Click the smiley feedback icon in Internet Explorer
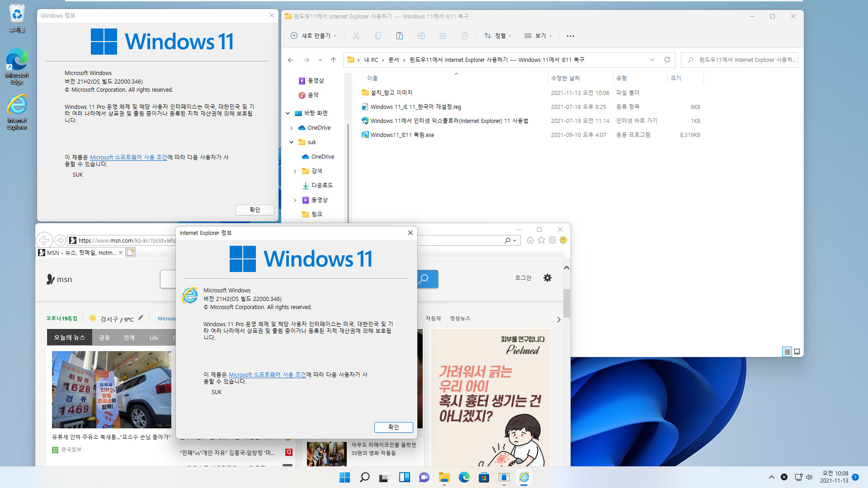868x488 pixels. click(x=563, y=240)
